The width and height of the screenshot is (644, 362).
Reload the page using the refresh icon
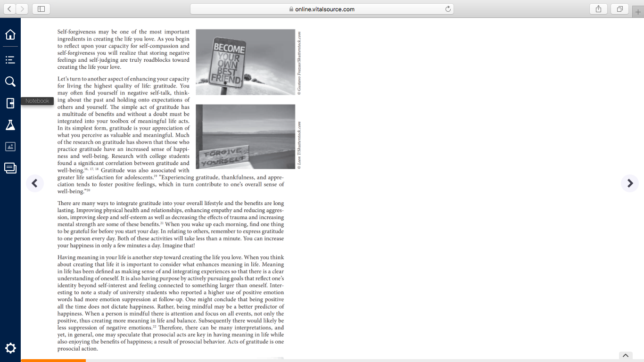click(447, 9)
